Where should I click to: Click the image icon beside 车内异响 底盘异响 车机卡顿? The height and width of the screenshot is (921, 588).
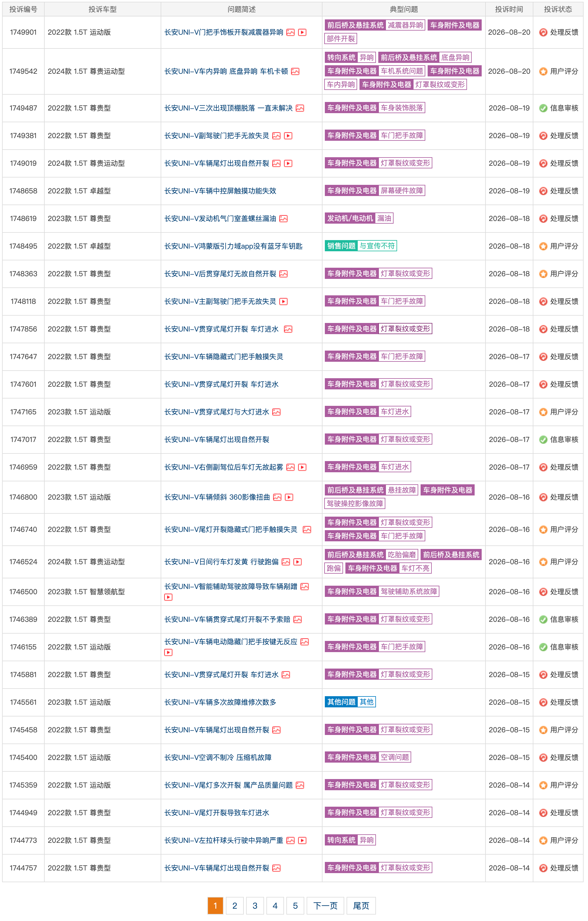pyautogui.click(x=295, y=71)
